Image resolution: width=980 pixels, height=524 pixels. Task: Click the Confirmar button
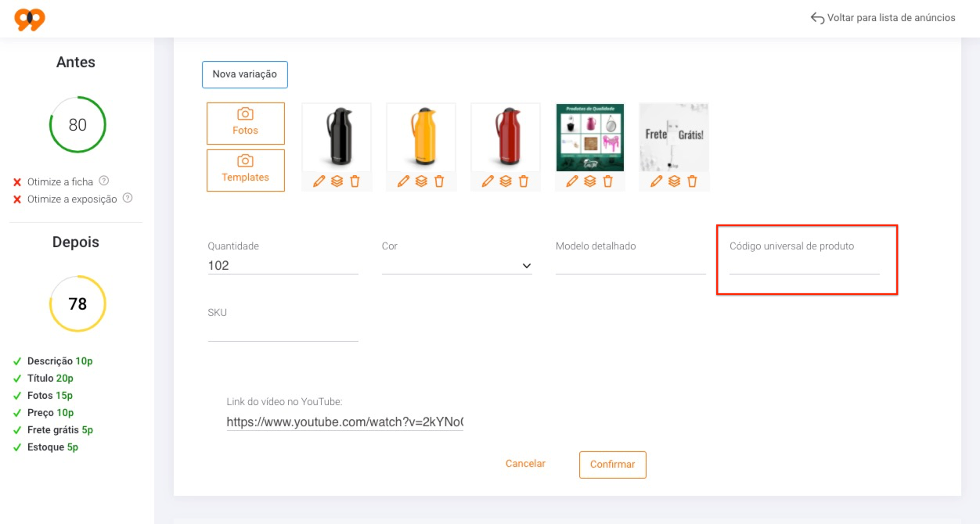(x=613, y=465)
